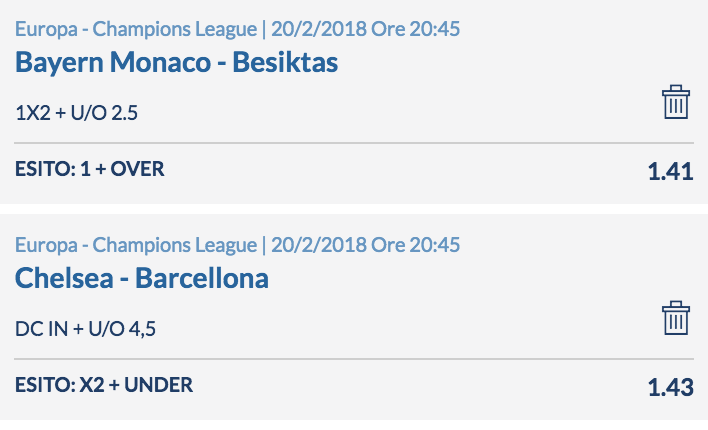Open the first Europa - Champions League header link
The height and width of the screenshot is (430, 708).
point(136,29)
